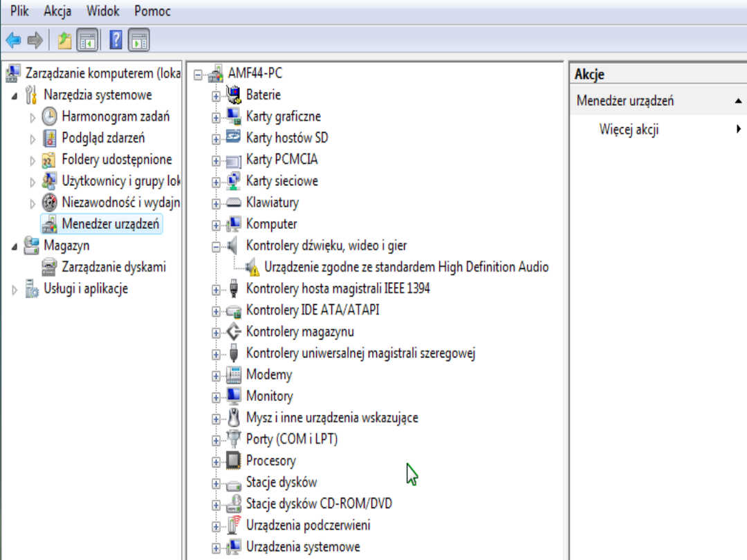747x560 pixels.
Task: Click the Procesory chip icon
Action: click(x=234, y=460)
